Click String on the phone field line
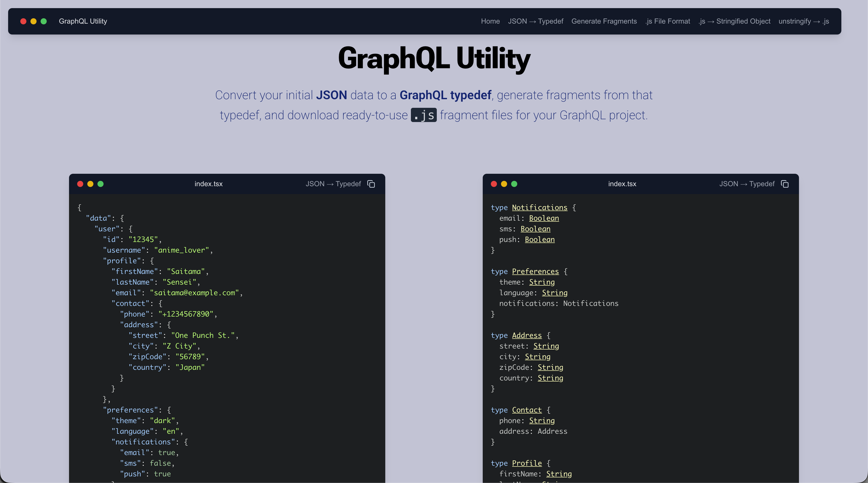The image size is (868, 483). tap(542, 421)
